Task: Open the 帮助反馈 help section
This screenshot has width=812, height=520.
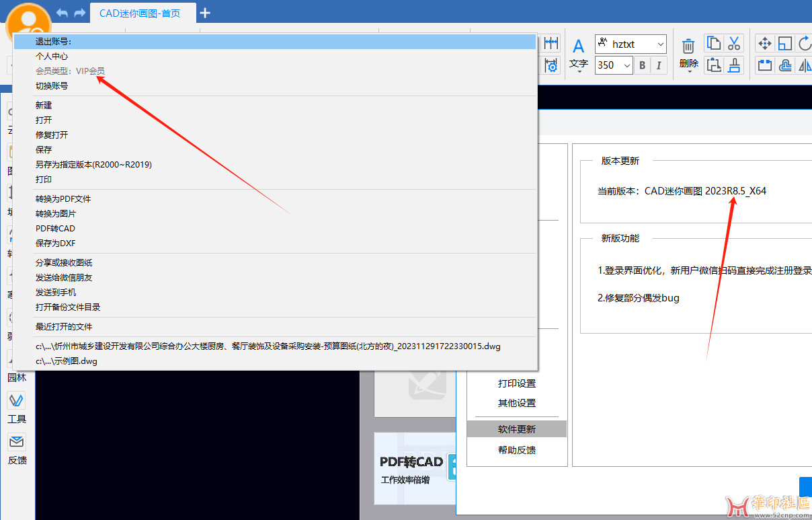Action: [x=516, y=450]
